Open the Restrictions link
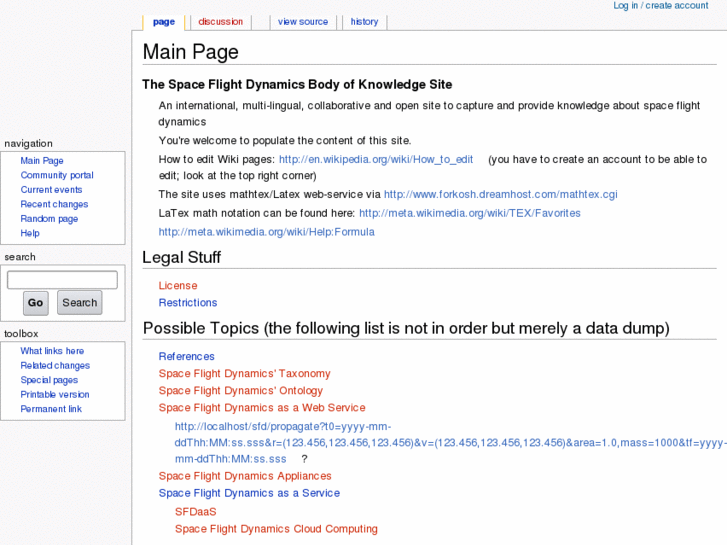Viewport: 727px width, 545px height. (x=188, y=303)
